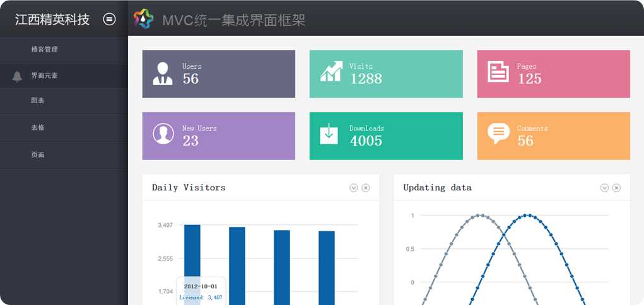Click the third bar in Daily Visitors chart

(x=282, y=268)
